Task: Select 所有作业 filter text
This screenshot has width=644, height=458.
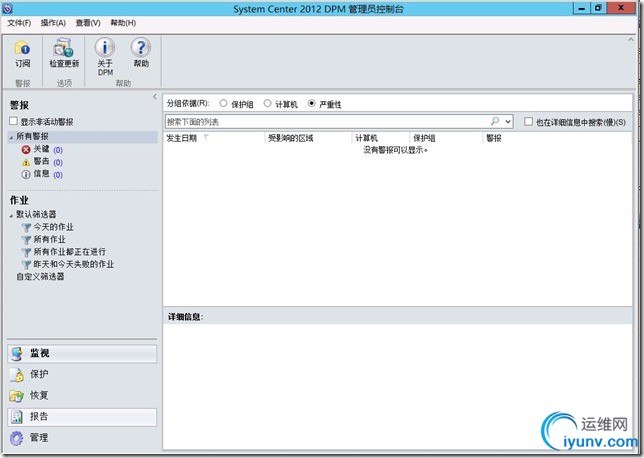Action: (x=49, y=239)
